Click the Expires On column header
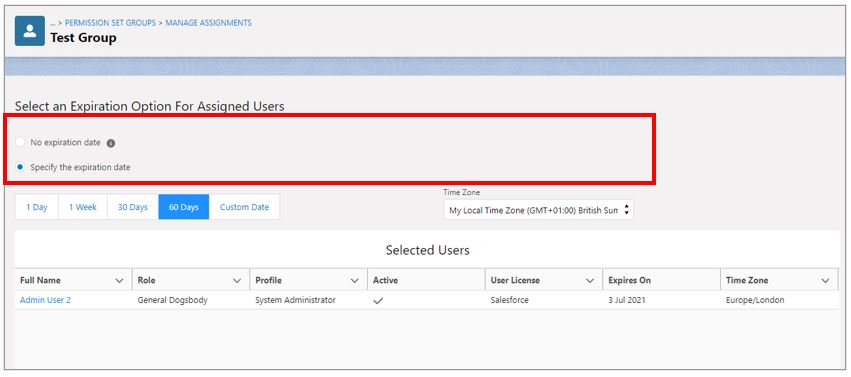851x377 pixels. pos(630,280)
